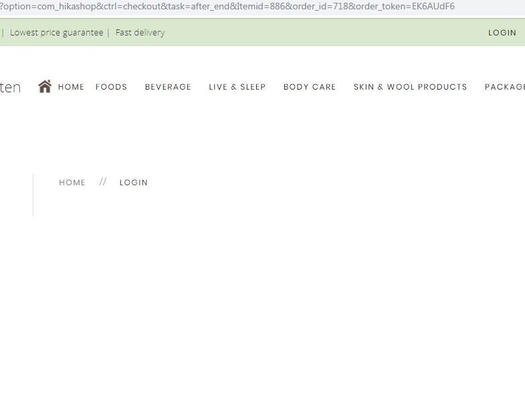The height and width of the screenshot is (420, 525).
Task: Open the BEVERAGE menu
Action: coord(168,87)
